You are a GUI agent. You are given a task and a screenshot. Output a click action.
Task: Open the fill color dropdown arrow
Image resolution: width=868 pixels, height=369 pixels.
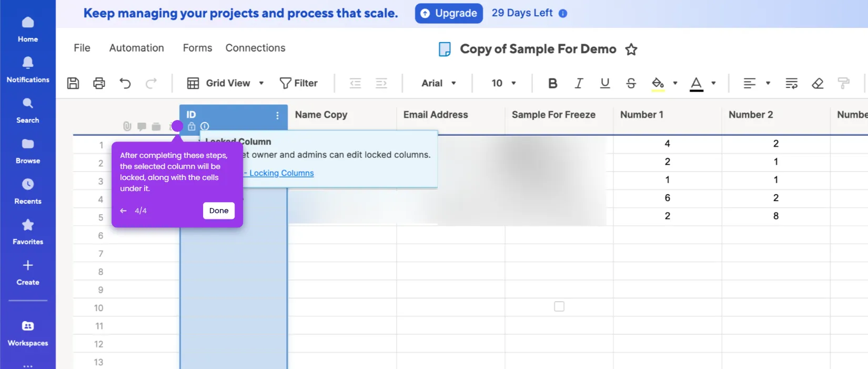click(675, 83)
